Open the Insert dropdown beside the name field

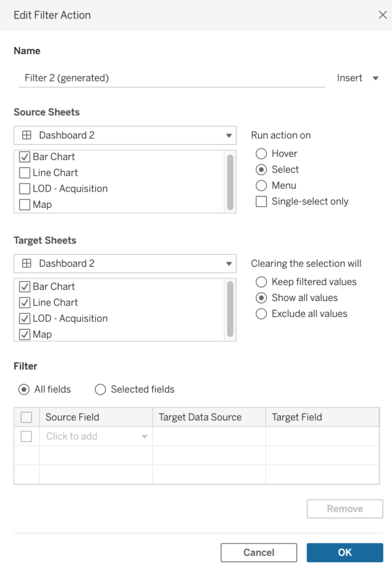tap(358, 78)
